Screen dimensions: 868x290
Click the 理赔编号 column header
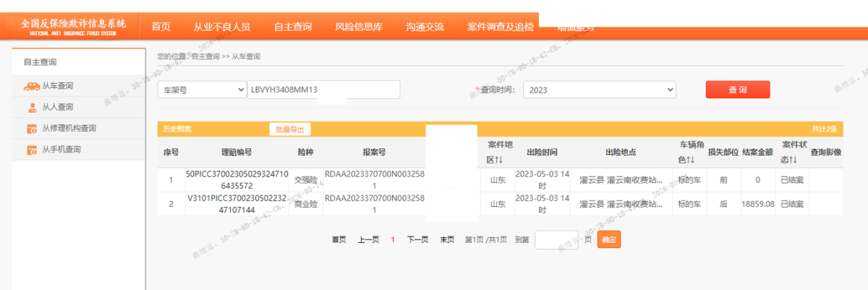pyautogui.click(x=237, y=153)
